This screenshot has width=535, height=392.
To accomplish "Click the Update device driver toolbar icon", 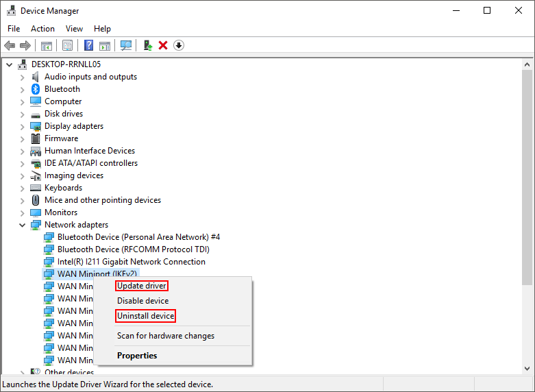I will (x=148, y=45).
